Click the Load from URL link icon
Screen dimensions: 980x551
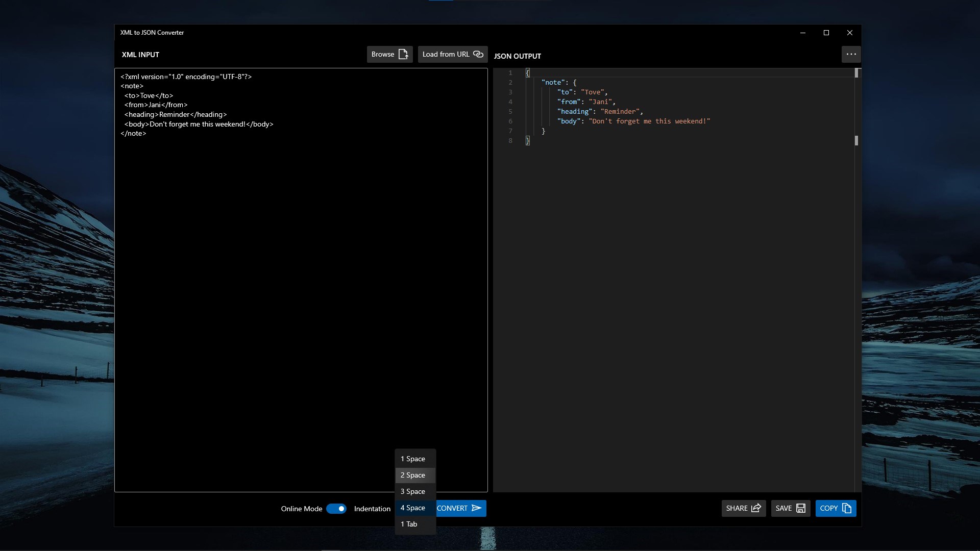click(478, 54)
